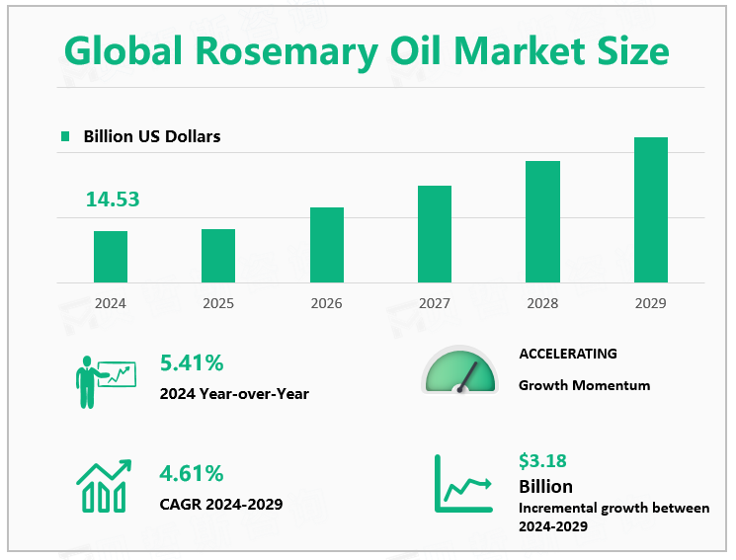Select the 2027 bar in chart
736x560 pixels.
pyautogui.click(x=435, y=234)
